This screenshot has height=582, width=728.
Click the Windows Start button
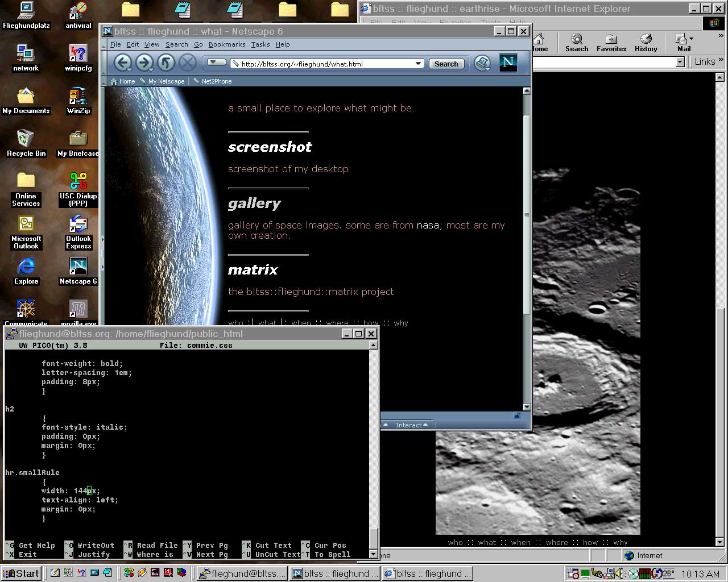coord(20,573)
